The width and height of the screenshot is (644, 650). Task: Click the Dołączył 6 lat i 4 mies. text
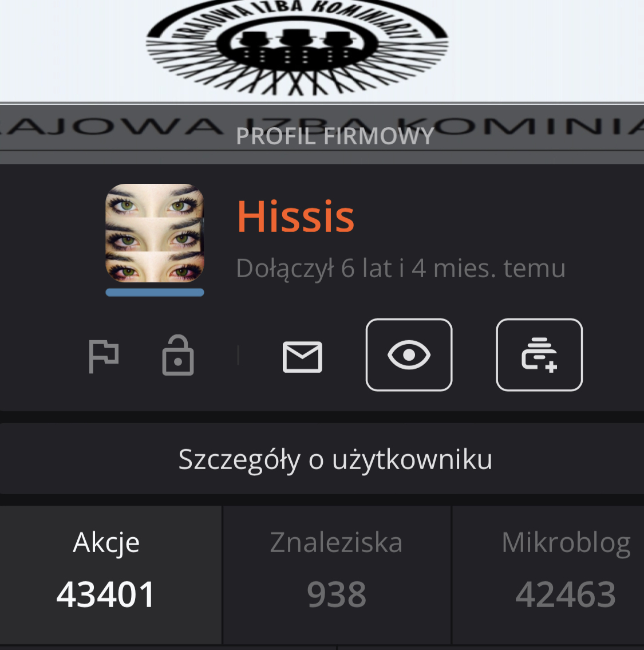(400, 268)
